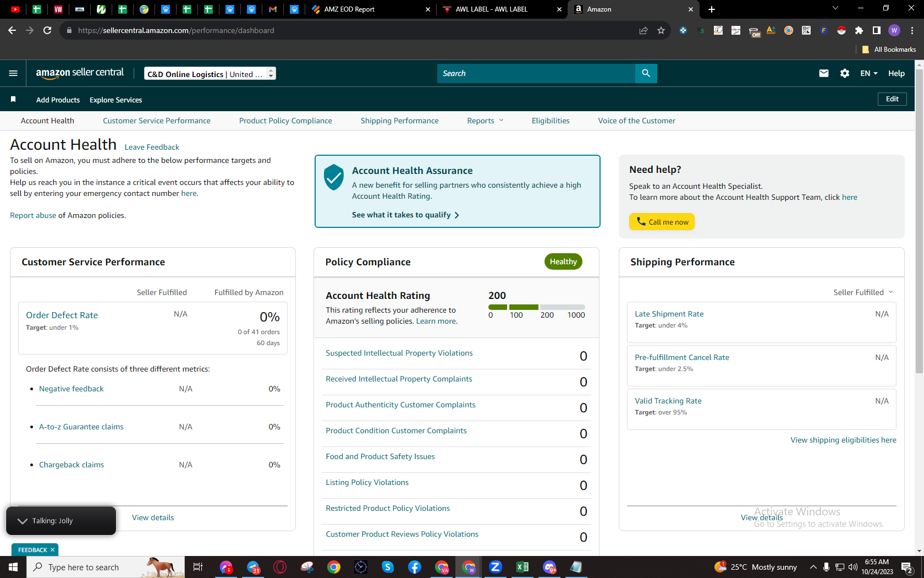Viewport: 924px width, 578px height.
Task: Expand the Reports menu
Action: pos(485,121)
